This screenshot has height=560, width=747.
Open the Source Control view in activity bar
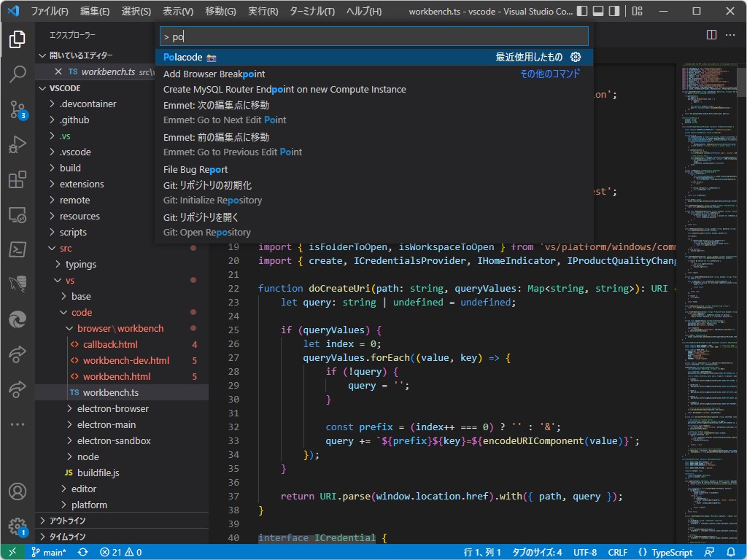click(18, 110)
